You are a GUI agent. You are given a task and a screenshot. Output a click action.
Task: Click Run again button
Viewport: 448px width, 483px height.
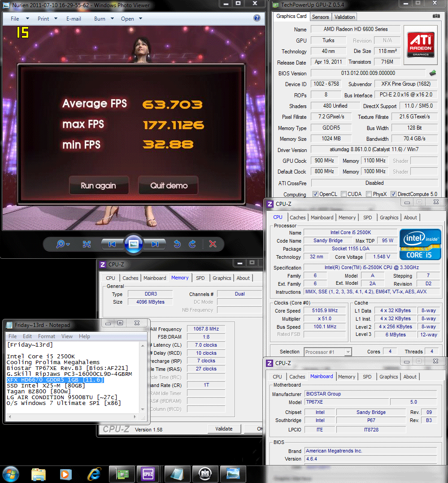pos(99,185)
